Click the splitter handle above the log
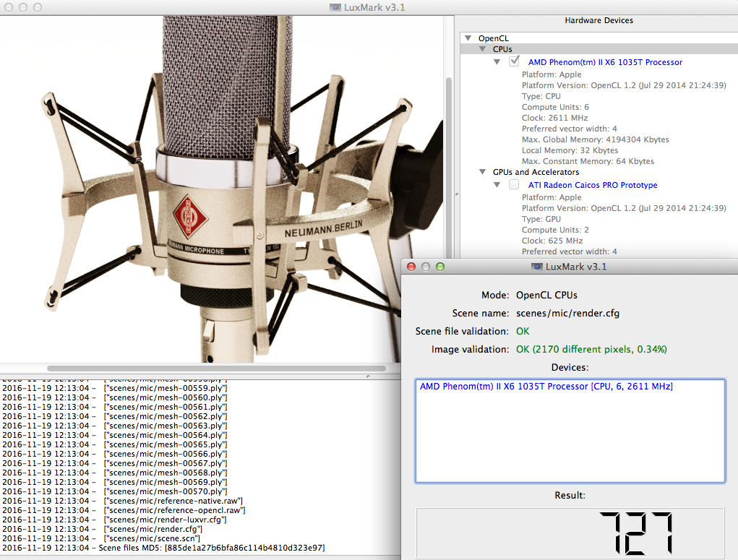738x560 pixels. 368,376
